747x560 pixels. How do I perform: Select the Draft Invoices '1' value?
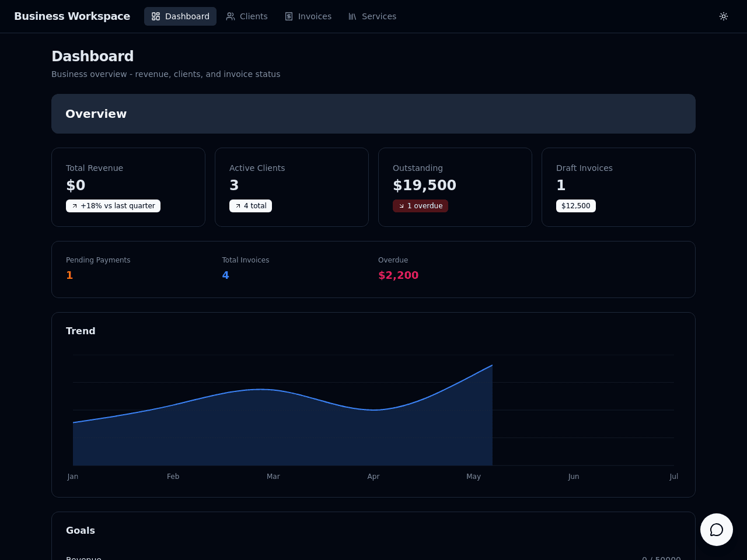coord(561,185)
